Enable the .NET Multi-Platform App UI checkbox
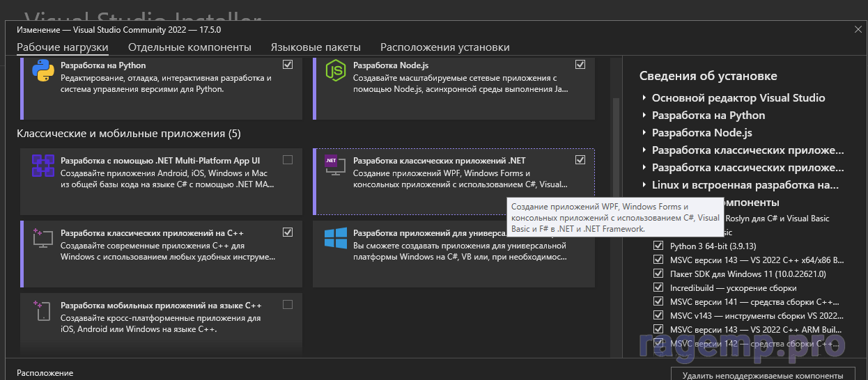This screenshot has height=380, width=868. click(288, 160)
